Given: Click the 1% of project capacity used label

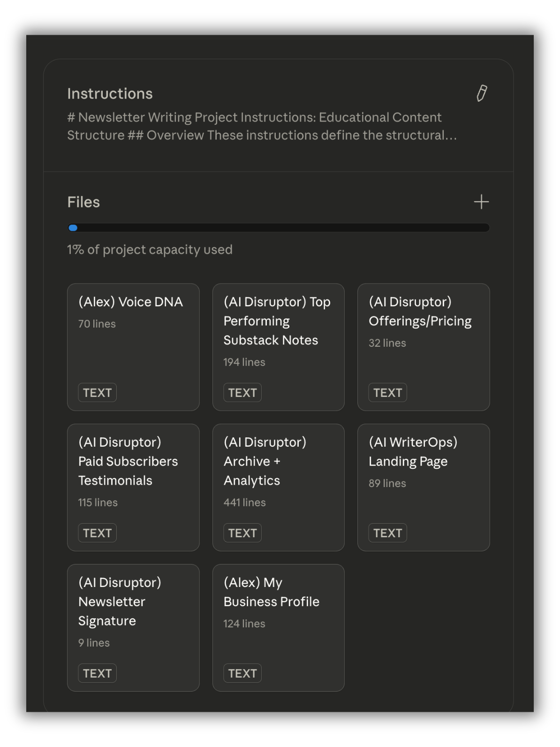Looking at the screenshot, I should [x=150, y=250].
